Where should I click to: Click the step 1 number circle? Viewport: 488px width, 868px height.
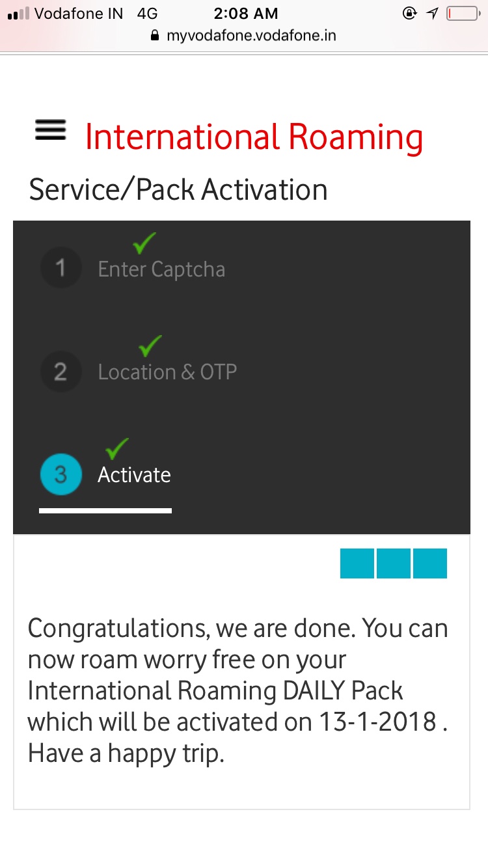point(61,267)
